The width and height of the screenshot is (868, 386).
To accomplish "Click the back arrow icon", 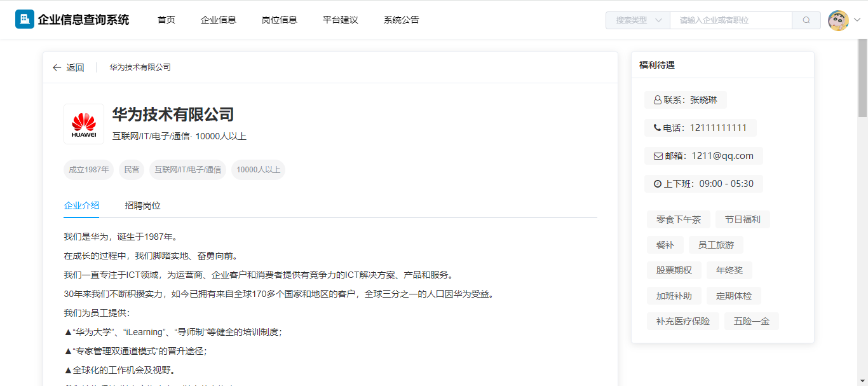I will (57, 67).
